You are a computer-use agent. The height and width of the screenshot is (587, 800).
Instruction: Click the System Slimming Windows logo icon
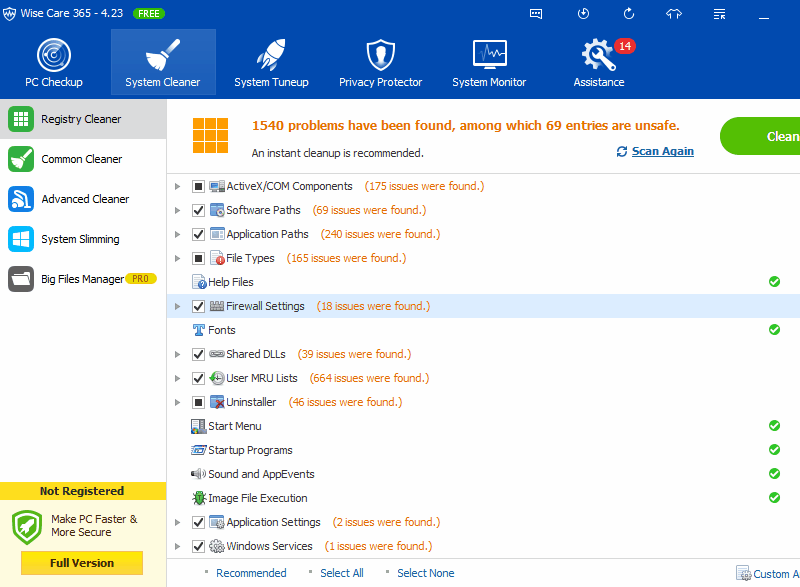coord(21,239)
